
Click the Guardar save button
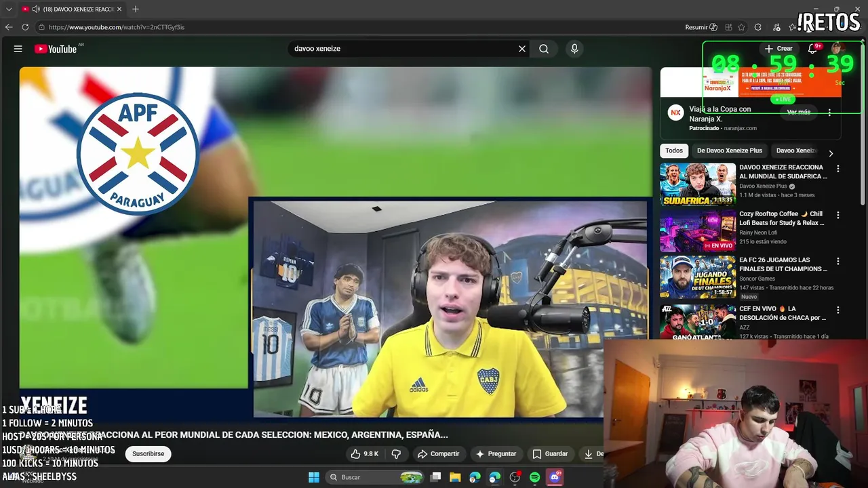550,453
